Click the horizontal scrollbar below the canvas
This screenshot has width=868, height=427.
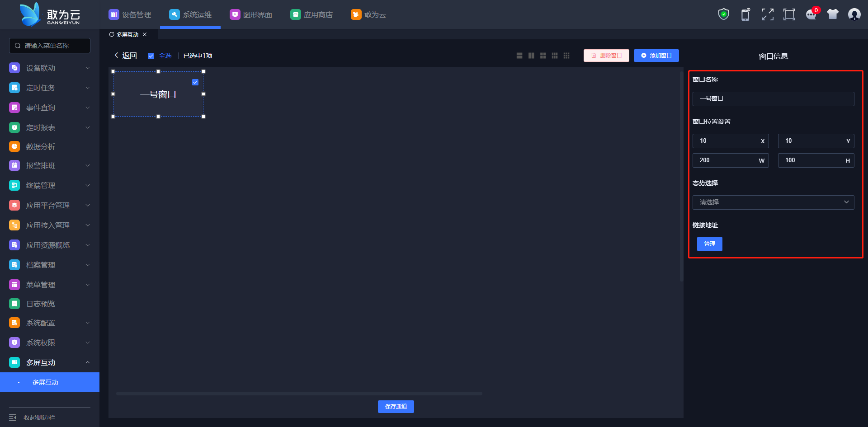(x=299, y=394)
